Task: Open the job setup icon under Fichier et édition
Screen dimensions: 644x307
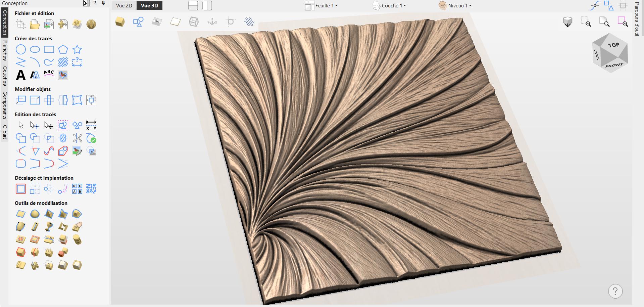Action: coord(21,24)
